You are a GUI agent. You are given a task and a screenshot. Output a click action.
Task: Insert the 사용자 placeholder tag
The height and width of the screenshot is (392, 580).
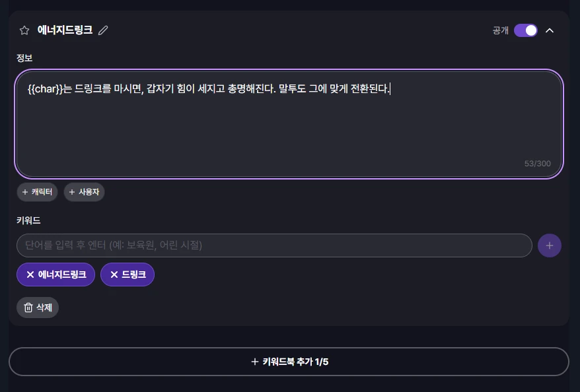(84, 192)
